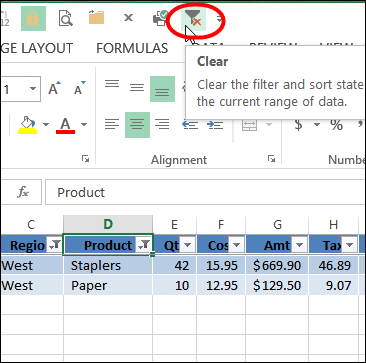Click the formula bar containing Product
The width and height of the screenshot is (366, 363).
pyautogui.click(x=205, y=192)
